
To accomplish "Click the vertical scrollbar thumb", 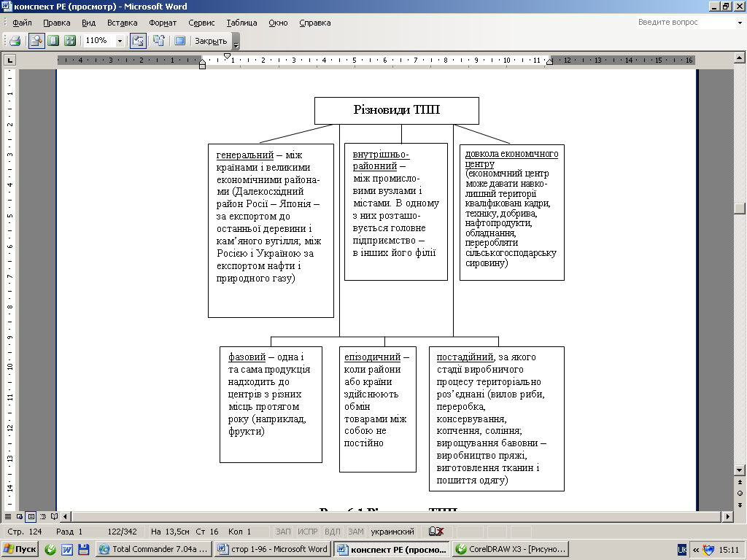I will [740, 208].
